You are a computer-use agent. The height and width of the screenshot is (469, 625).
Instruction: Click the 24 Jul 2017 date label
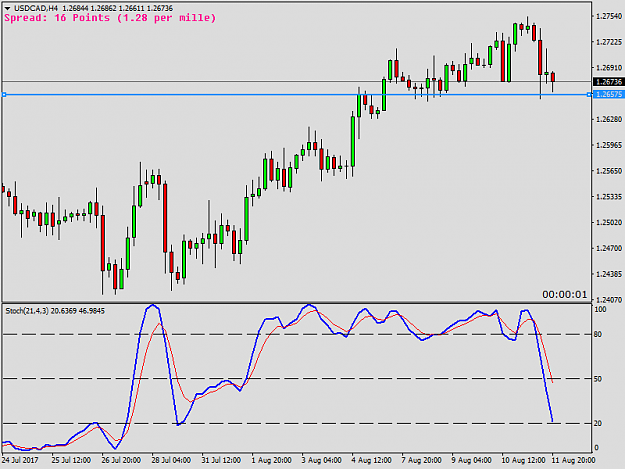pyautogui.click(x=20, y=460)
